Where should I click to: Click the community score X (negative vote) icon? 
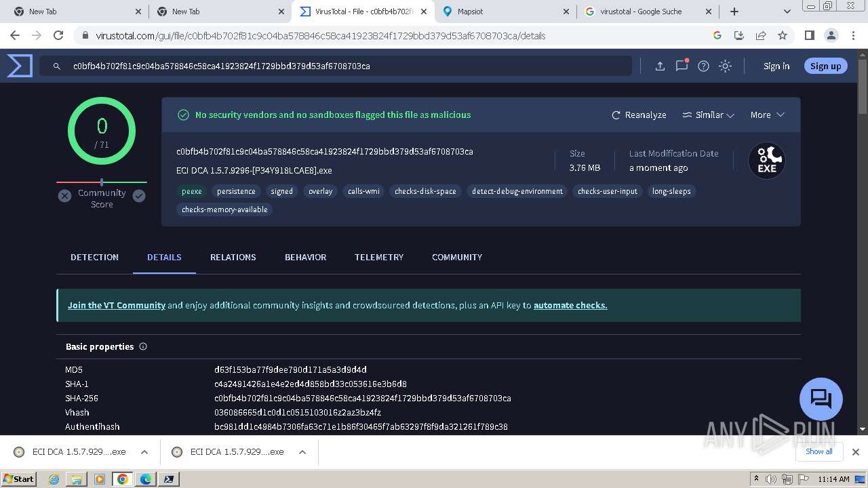click(64, 196)
